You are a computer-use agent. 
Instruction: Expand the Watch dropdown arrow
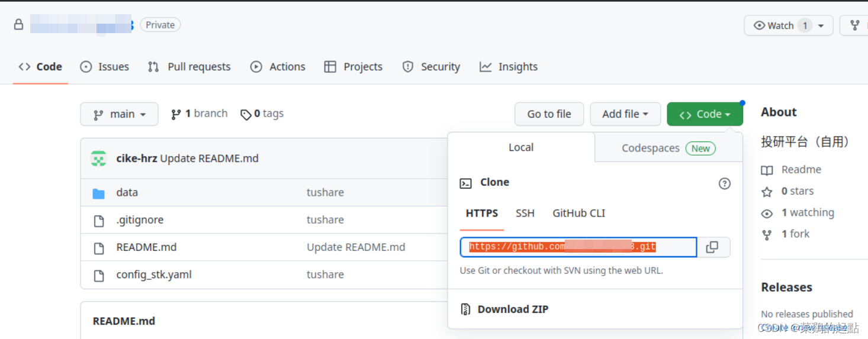coord(821,25)
